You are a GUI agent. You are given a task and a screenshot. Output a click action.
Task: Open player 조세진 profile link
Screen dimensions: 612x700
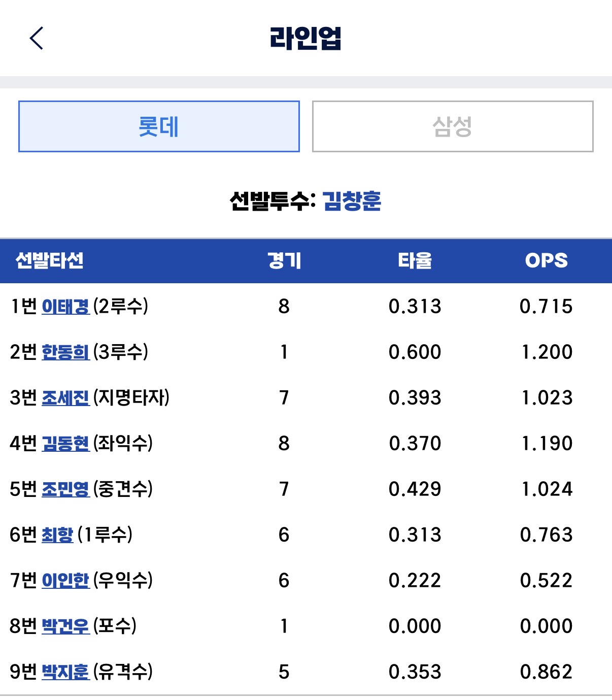[x=65, y=398]
